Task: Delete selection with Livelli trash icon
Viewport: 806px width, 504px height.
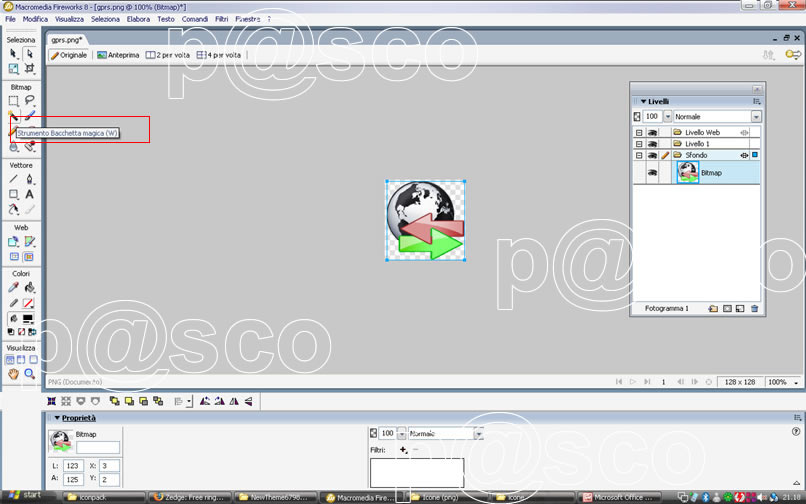Action: (755, 309)
